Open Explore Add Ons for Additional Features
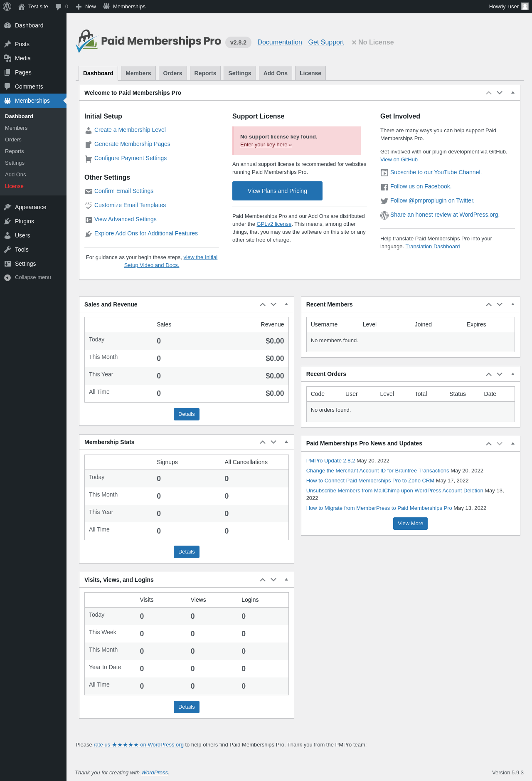The width and height of the screenshot is (532, 781). click(146, 233)
